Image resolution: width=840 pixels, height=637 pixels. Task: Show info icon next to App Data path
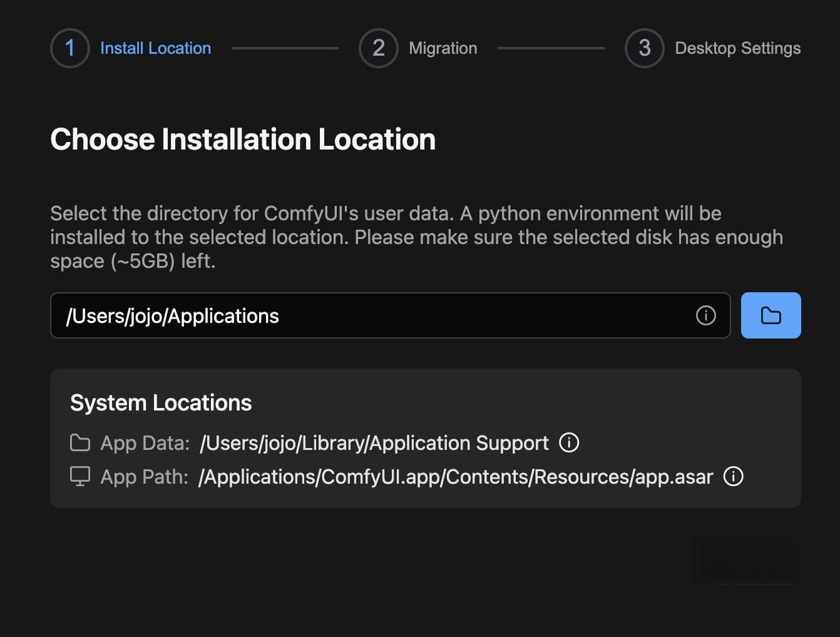[x=569, y=442]
